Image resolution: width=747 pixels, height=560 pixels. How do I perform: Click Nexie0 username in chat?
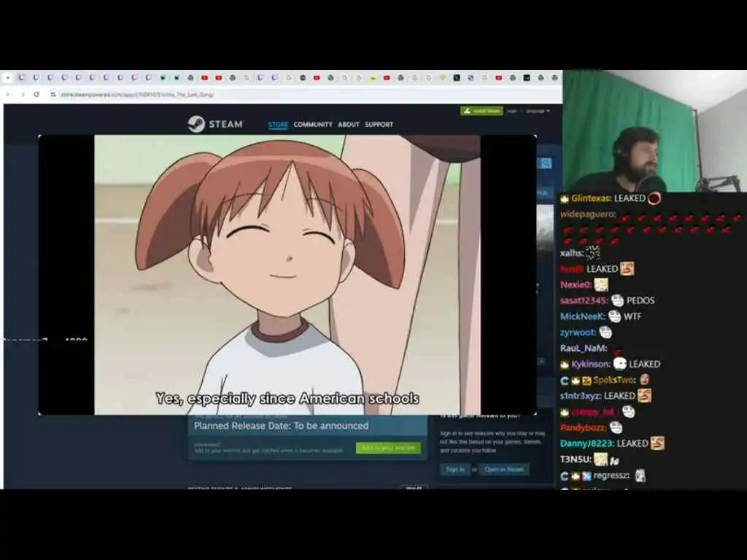[x=576, y=285]
